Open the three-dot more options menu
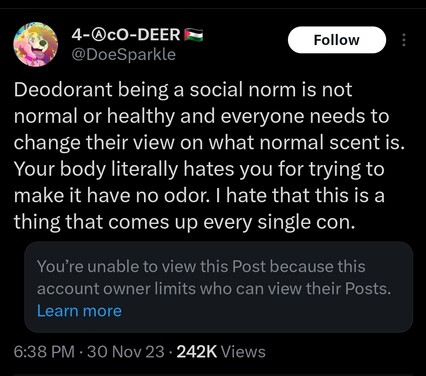Viewport: 426px width, 376px height. (404, 40)
